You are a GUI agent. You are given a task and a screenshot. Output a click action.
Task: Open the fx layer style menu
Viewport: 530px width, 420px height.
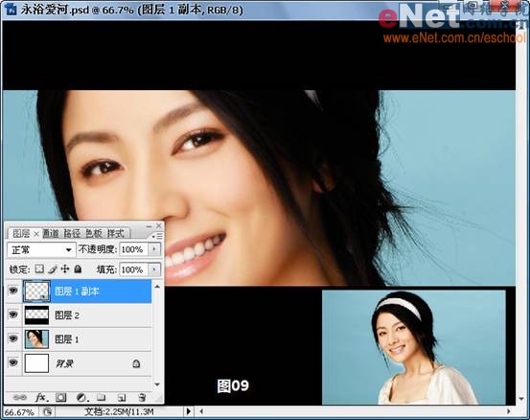[x=41, y=397]
